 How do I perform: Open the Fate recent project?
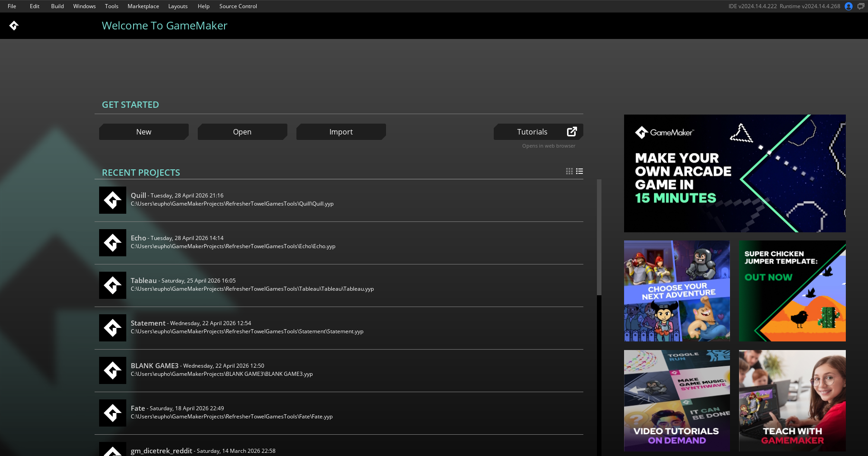coord(339,413)
